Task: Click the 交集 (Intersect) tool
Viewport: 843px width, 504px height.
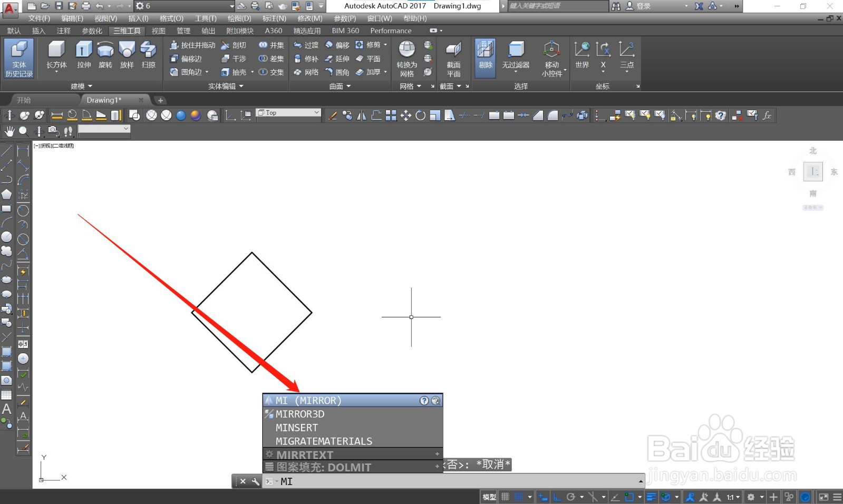Action: 272,72
